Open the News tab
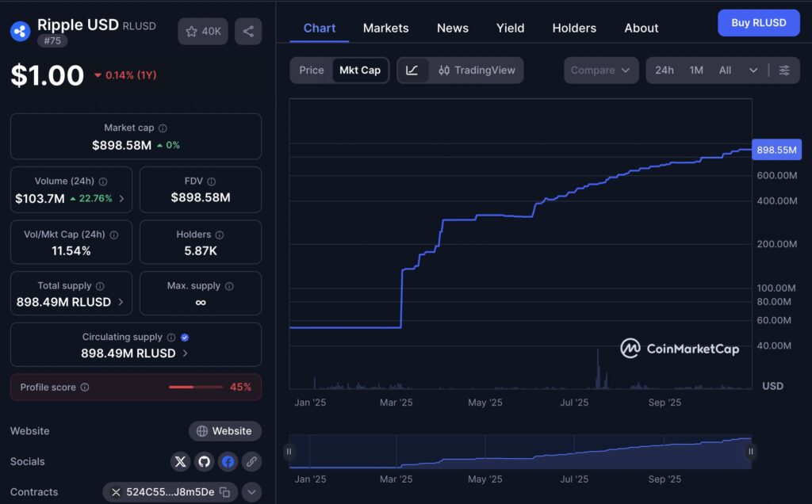 coord(453,28)
